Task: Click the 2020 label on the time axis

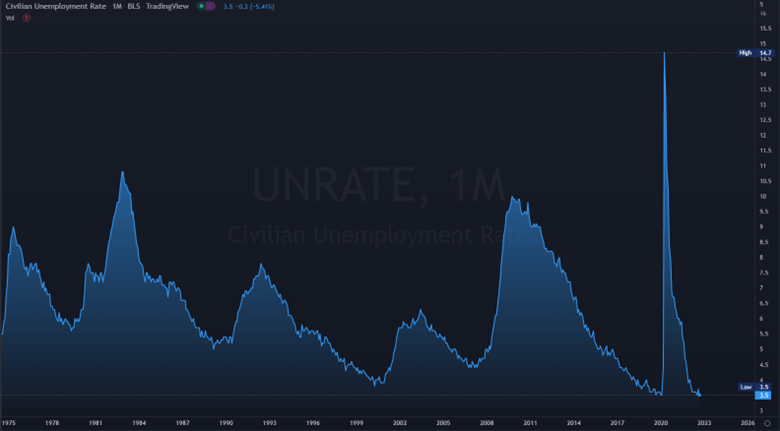Action: [x=661, y=423]
